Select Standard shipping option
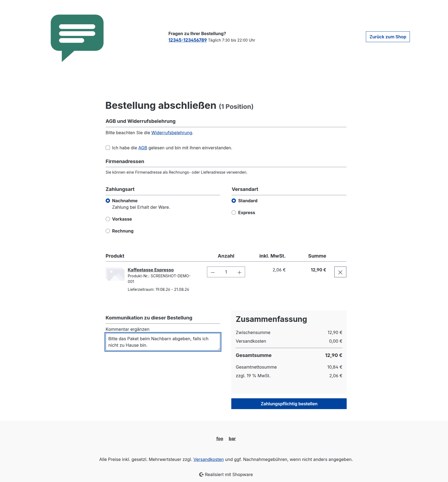 (x=234, y=201)
